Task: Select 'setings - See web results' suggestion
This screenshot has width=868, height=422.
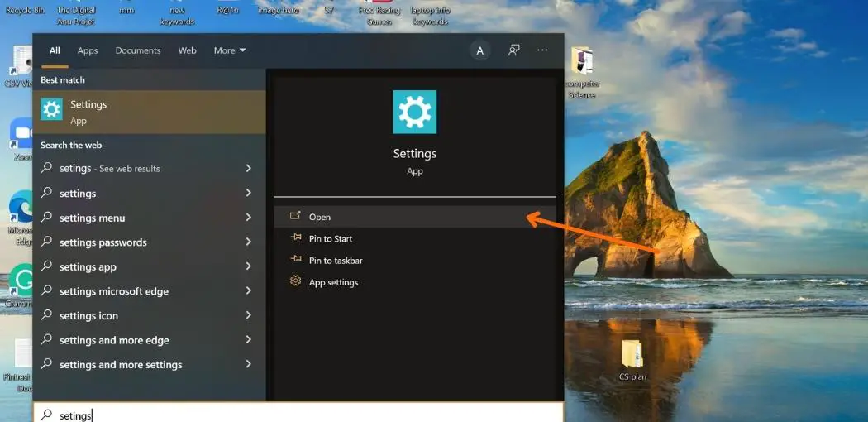Action: 150,168
